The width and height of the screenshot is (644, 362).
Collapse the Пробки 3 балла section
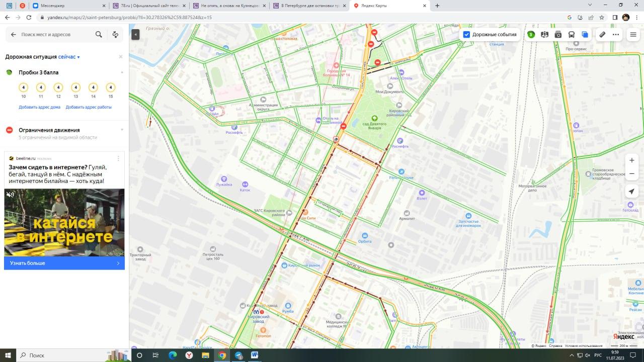click(122, 72)
